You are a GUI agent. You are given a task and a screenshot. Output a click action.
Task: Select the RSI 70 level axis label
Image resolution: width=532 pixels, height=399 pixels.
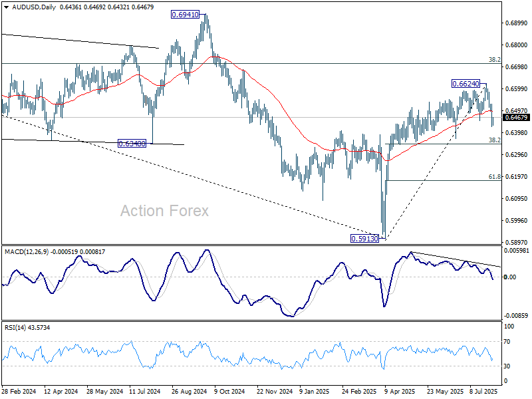(x=507, y=341)
